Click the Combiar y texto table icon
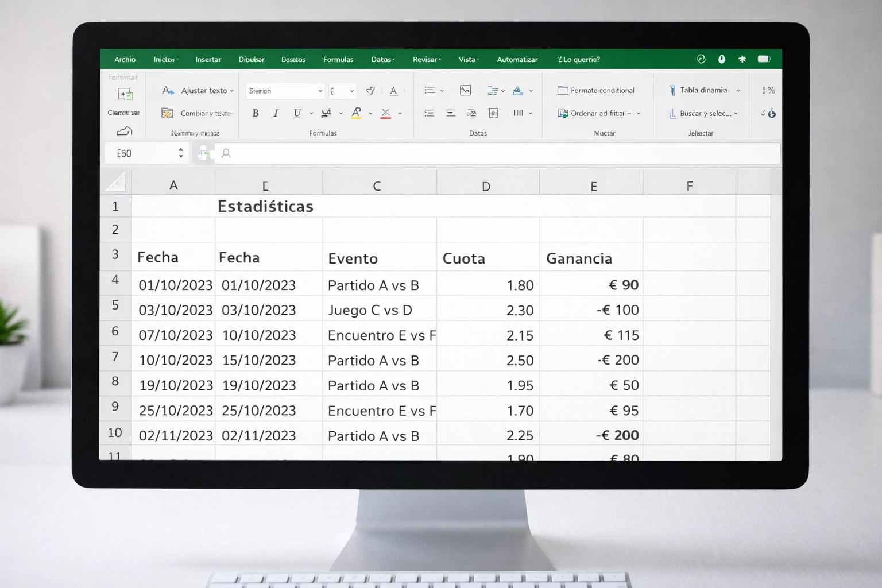 [167, 113]
